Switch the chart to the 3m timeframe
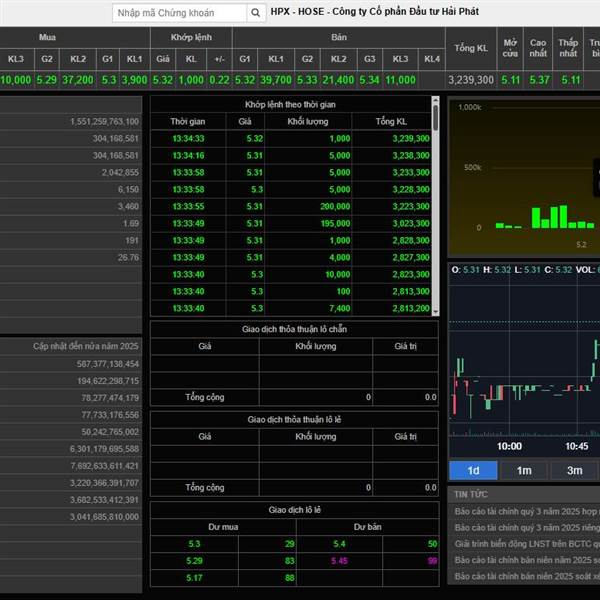The height and width of the screenshot is (600, 600). (x=574, y=470)
